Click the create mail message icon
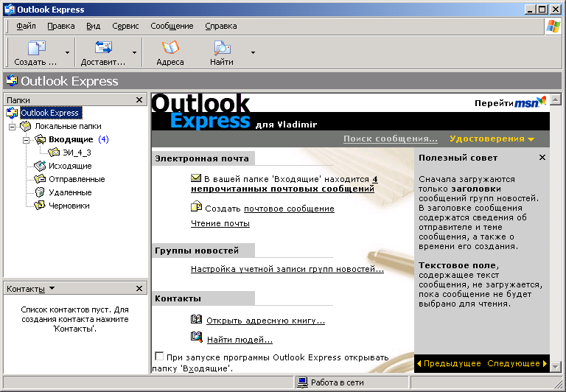The height and width of the screenshot is (392, 566). pyautogui.click(x=196, y=207)
